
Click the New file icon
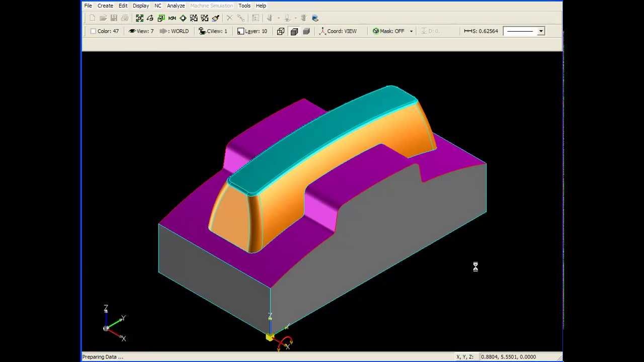pyautogui.click(x=92, y=18)
